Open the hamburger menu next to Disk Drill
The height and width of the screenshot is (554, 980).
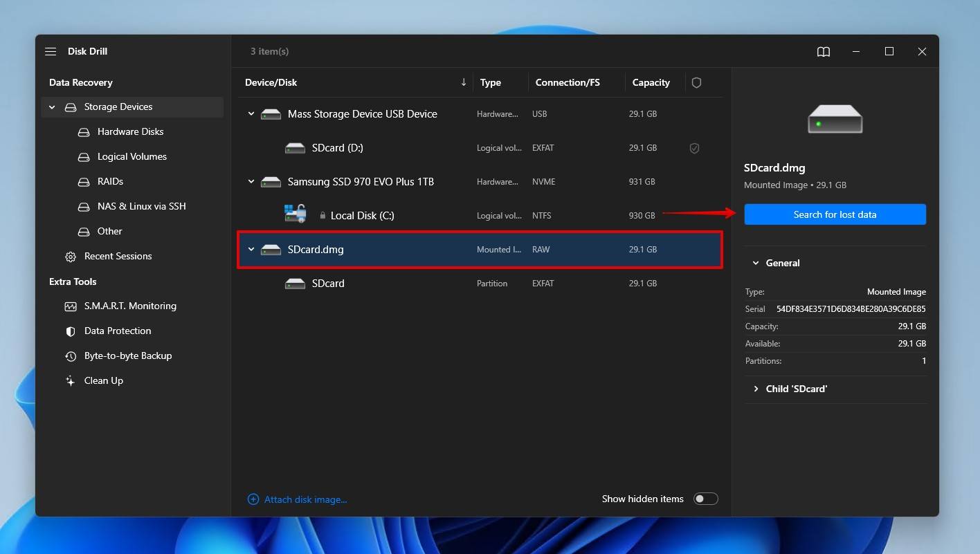point(51,52)
